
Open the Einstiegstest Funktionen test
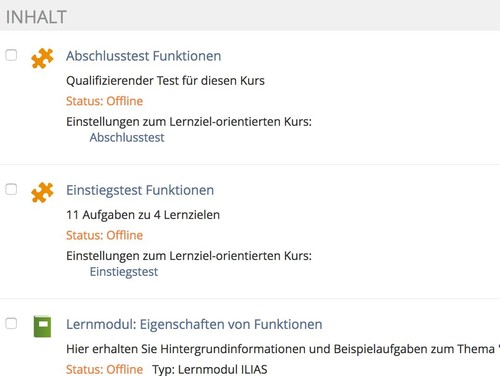140,190
